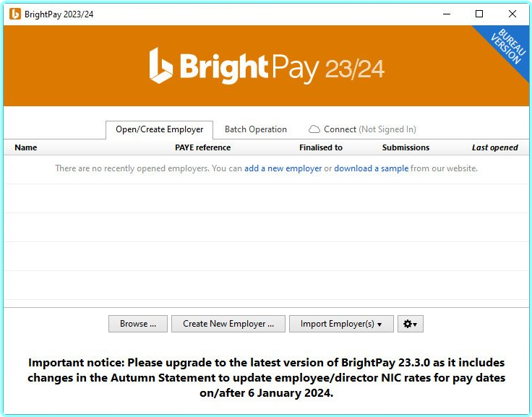Click the BrightPay app icon in title bar
This screenshot has width=532, height=417.
click(14, 14)
